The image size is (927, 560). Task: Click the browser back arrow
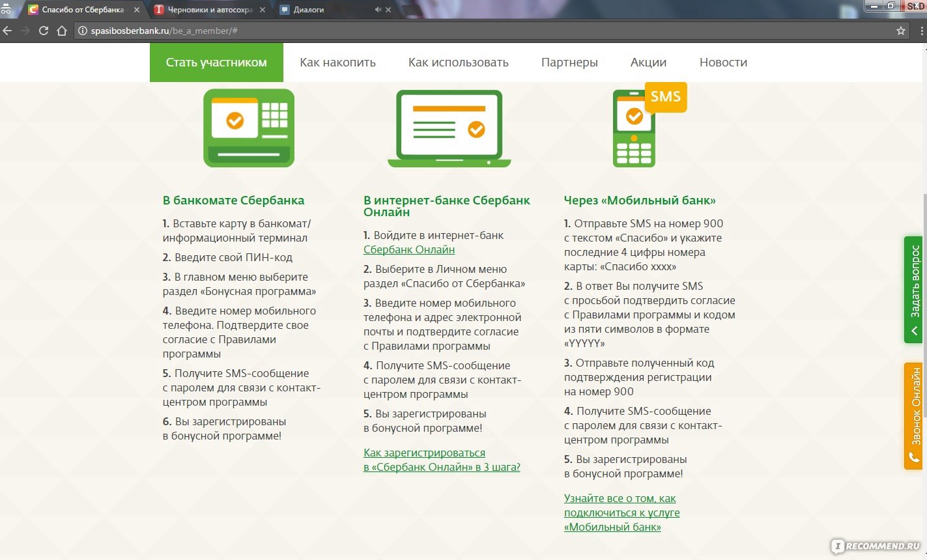click(x=7, y=31)
